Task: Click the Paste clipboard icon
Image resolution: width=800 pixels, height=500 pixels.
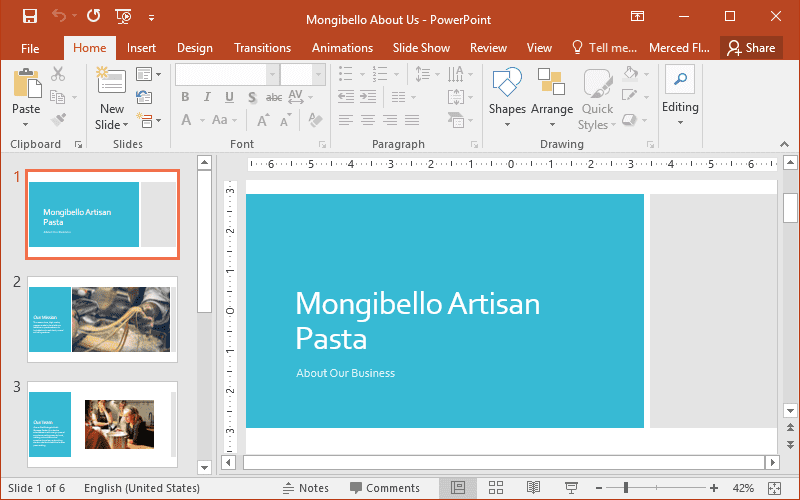Action: [x=26, y=84]
